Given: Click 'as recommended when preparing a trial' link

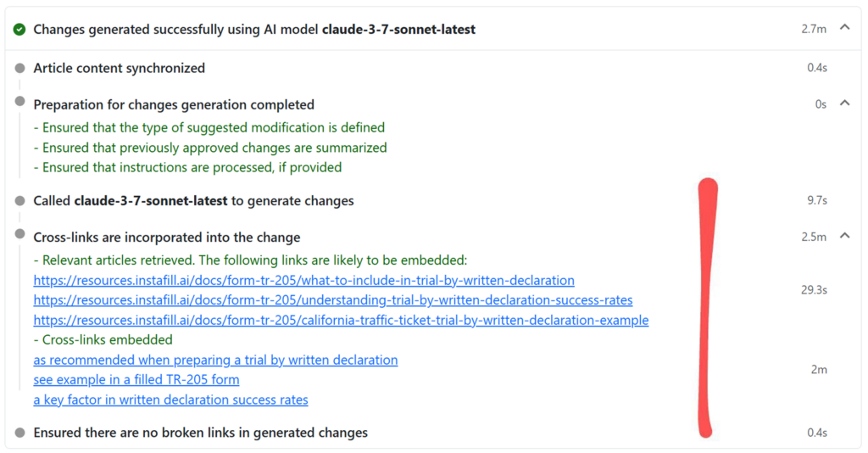Looking at the screenshot, I should pyautogui.click(x=215, y=360).
